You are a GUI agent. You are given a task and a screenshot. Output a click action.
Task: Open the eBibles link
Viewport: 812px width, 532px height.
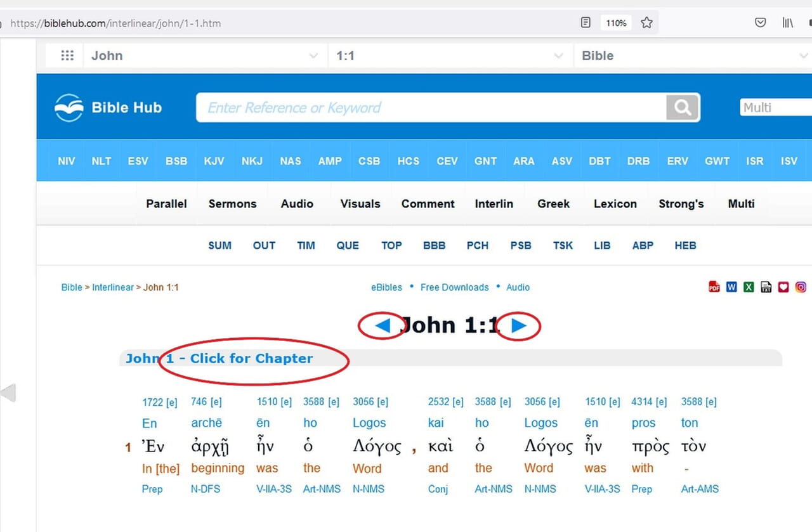pyautogui.click(x=386, y=287)
